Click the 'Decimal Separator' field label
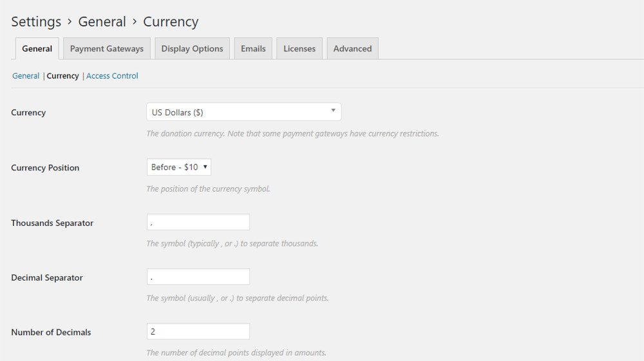The height and width of the screenshot is (361, 644). (47, 278)
